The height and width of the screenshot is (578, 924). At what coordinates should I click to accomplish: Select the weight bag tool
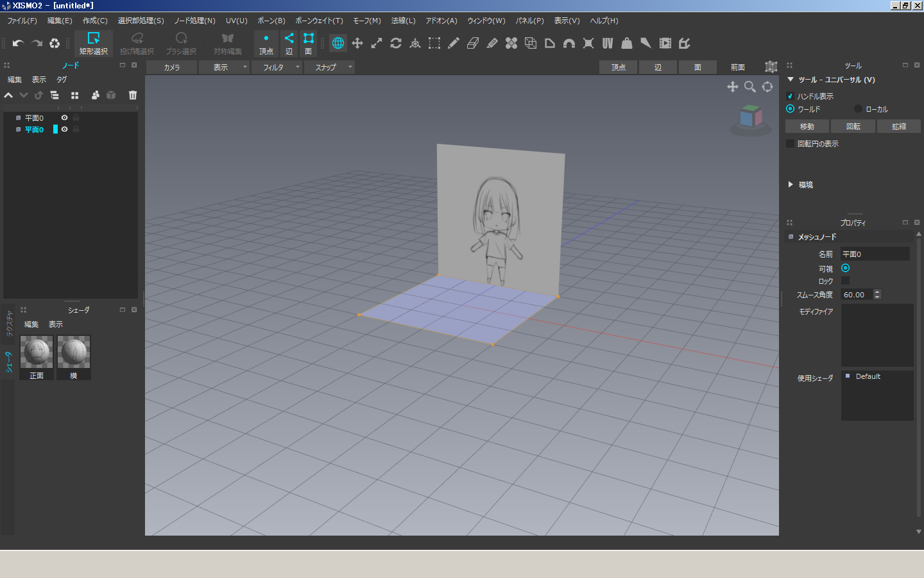[627, 43]
